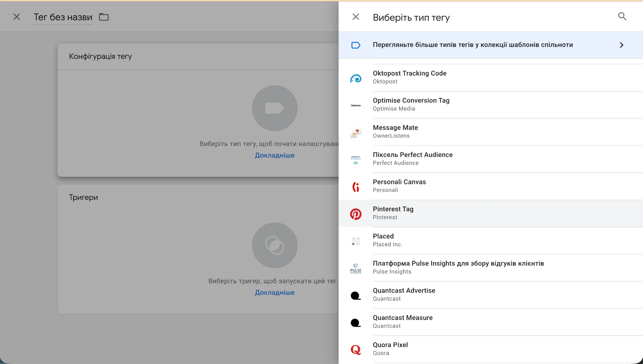This screenshot has width=643, height=364.
Task: Select Personali Canvas tag type
Action: click(491, 186)
